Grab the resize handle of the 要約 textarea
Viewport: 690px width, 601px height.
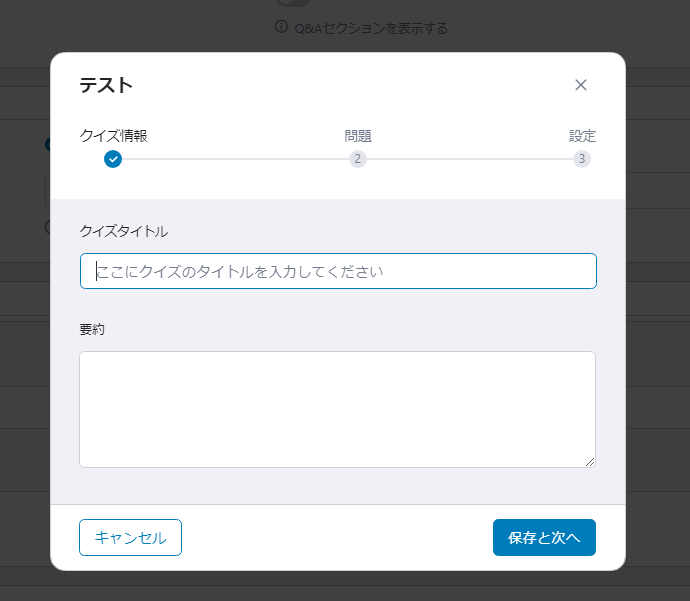point(590,462)
